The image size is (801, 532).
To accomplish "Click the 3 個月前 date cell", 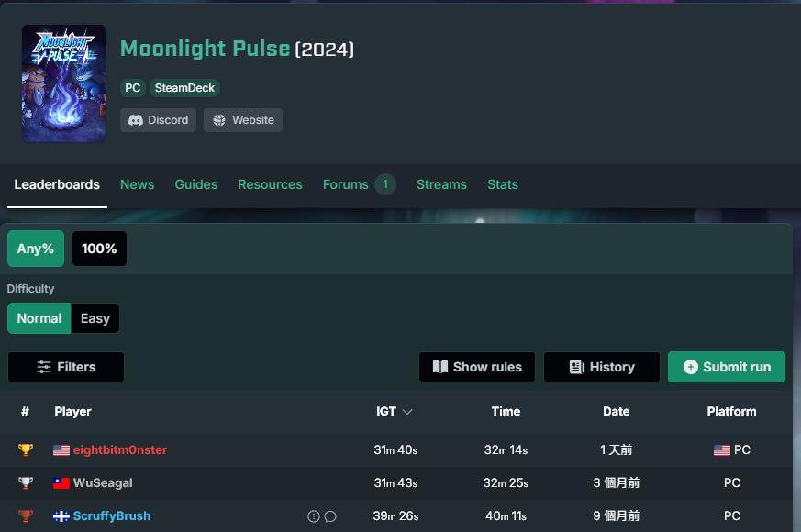I will point(616,483).
